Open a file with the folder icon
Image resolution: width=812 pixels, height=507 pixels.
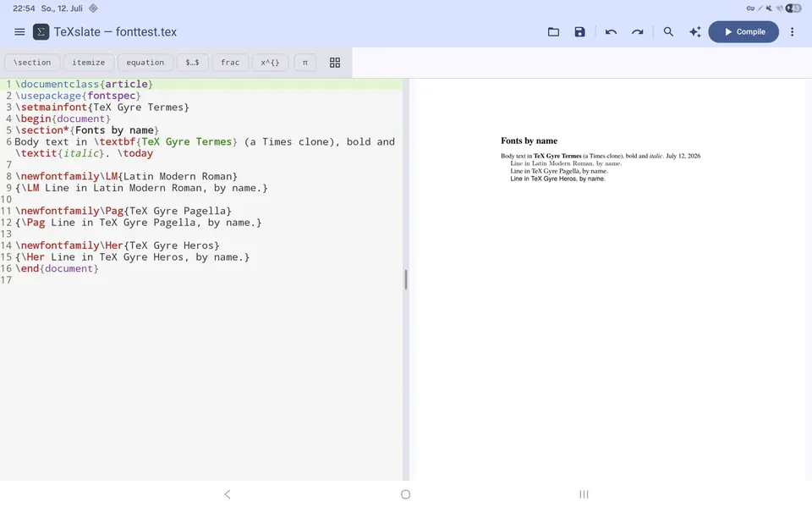coord(553,32)
